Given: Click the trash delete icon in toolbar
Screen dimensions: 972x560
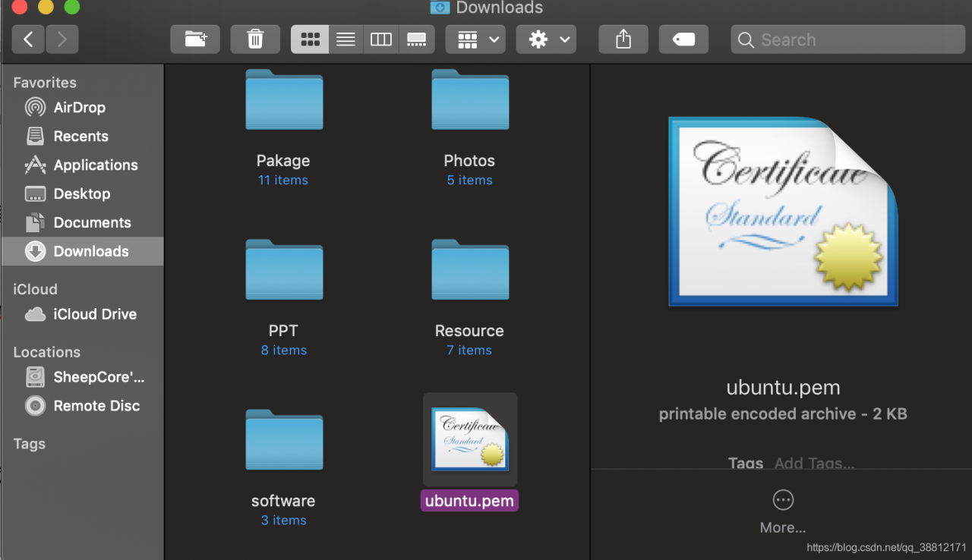Looking at the screenshot, I should 255,39.
